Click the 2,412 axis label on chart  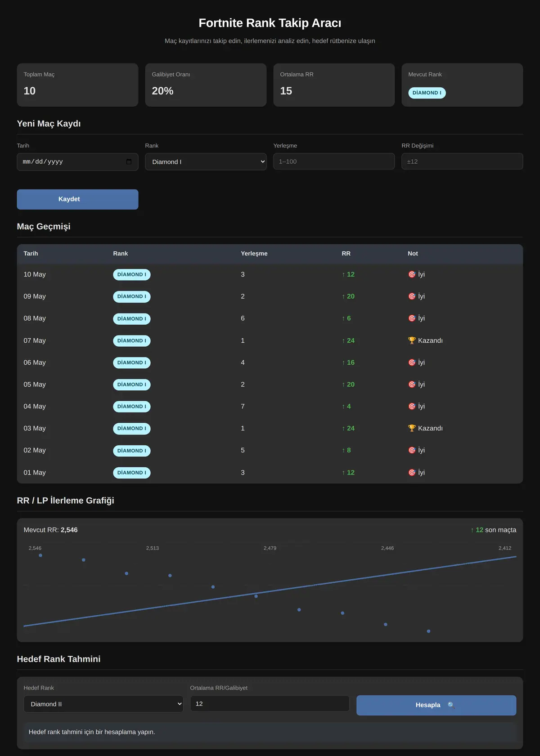505,548
